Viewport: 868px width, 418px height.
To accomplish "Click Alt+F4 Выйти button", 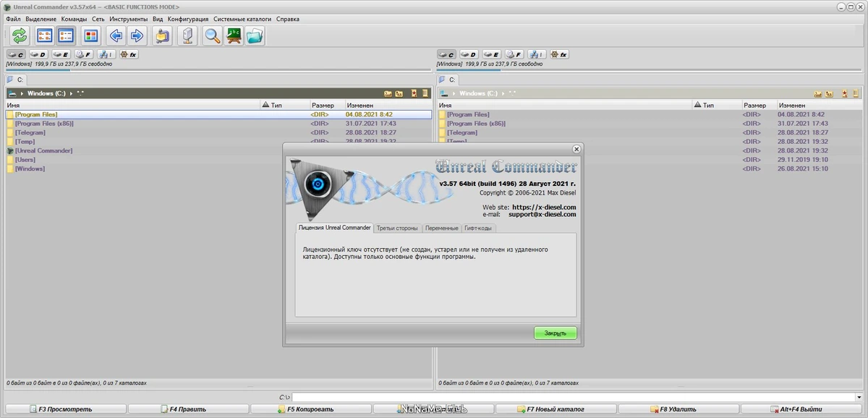I will coord(801,409).
